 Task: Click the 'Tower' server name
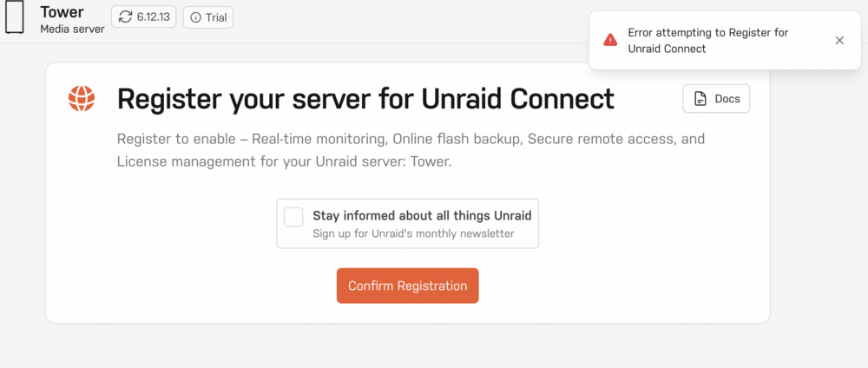[x=62, y=11]
